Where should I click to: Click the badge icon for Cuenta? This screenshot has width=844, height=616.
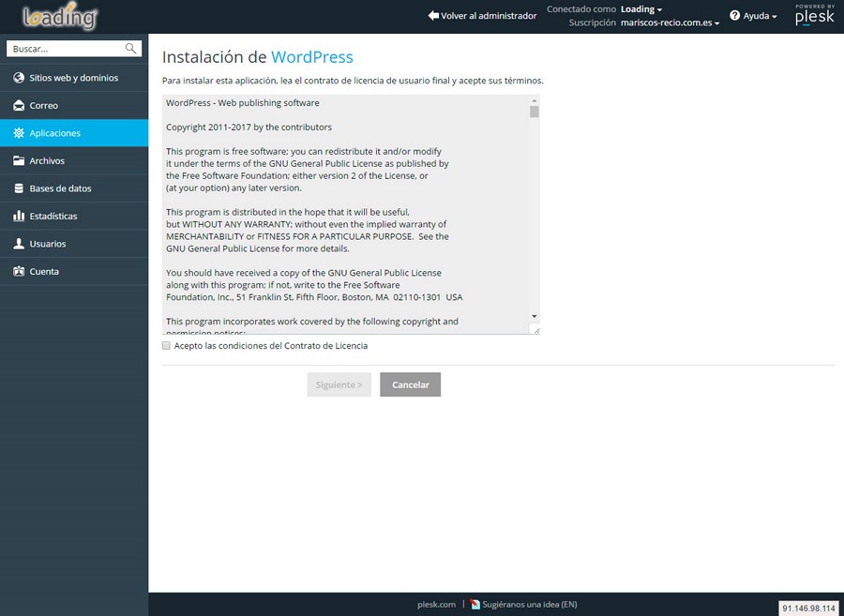pos(19,271)
